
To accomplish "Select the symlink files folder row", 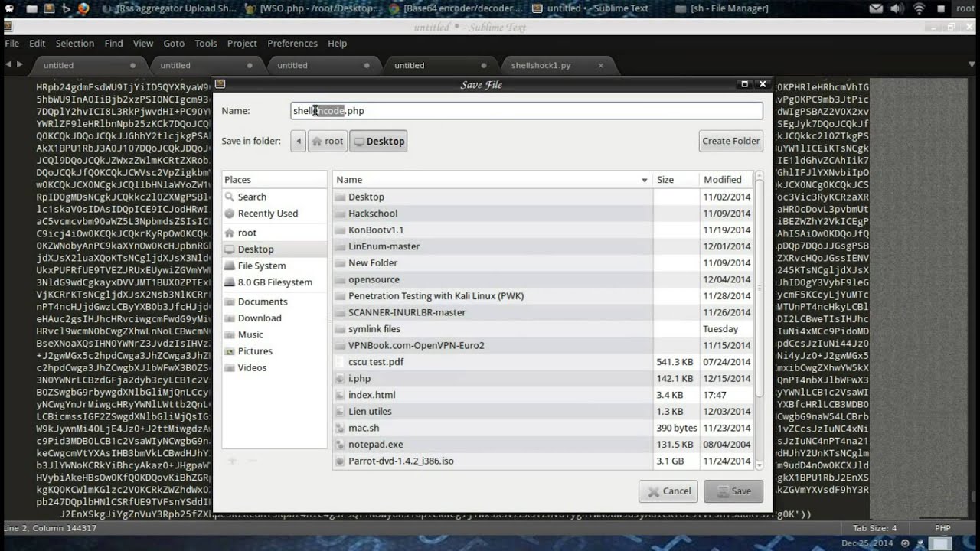I will 543,328.
